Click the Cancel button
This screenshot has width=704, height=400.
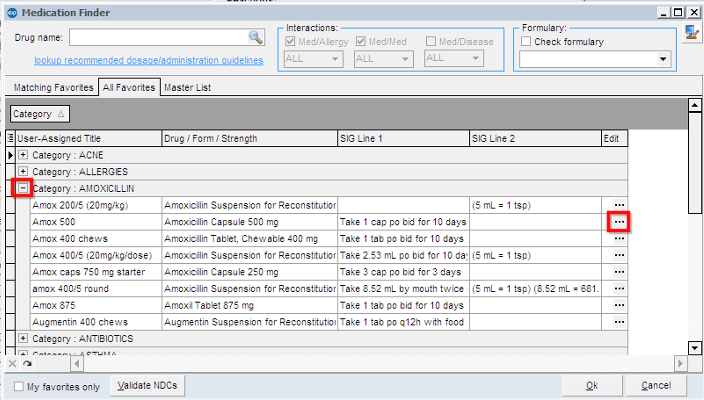click(656, 386)
